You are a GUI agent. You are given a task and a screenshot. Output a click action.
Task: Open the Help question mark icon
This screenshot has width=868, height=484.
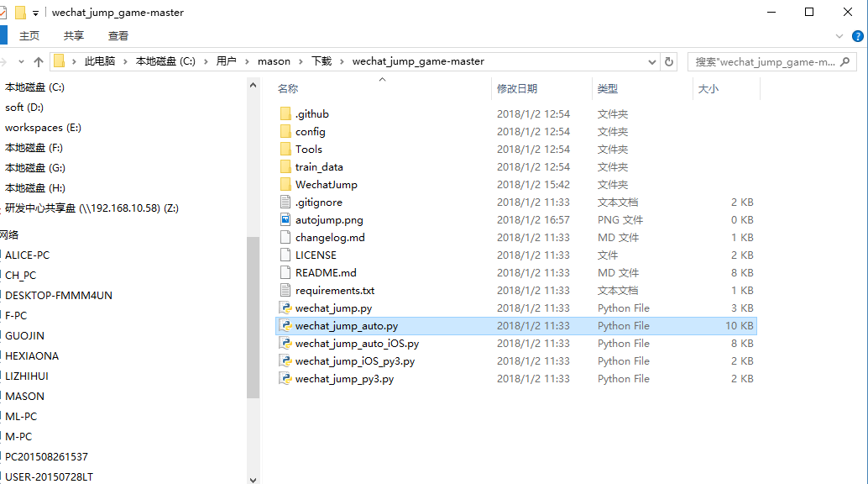[857, 37]
